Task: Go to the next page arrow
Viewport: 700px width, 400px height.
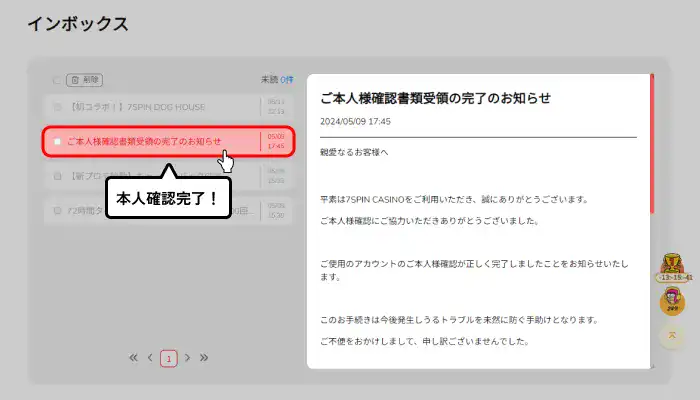Action: (x=188, y=358)
